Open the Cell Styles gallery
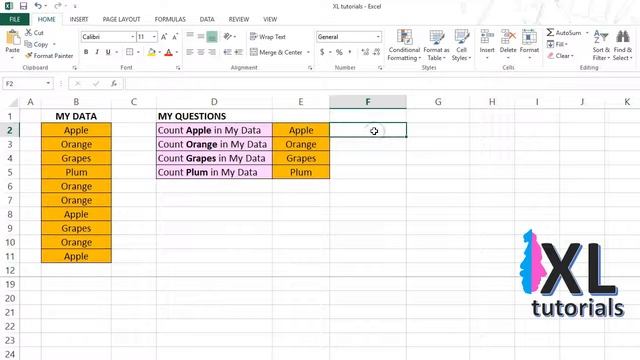The height and width of the screenshot is (360, 640). point(462,45)
